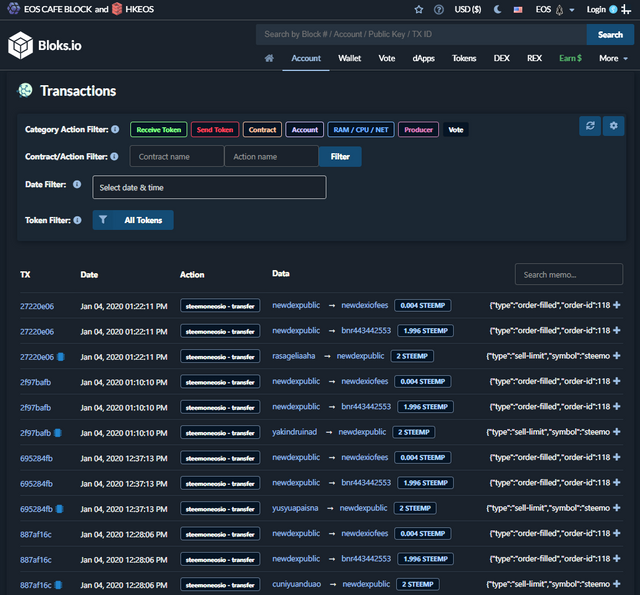Open the dApps tab
This screenshot has height=595, width=640.
click(423, 58)
